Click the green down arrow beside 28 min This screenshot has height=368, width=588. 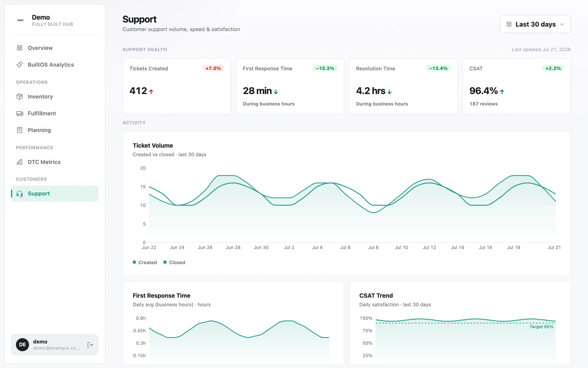(x=276, y=92)
